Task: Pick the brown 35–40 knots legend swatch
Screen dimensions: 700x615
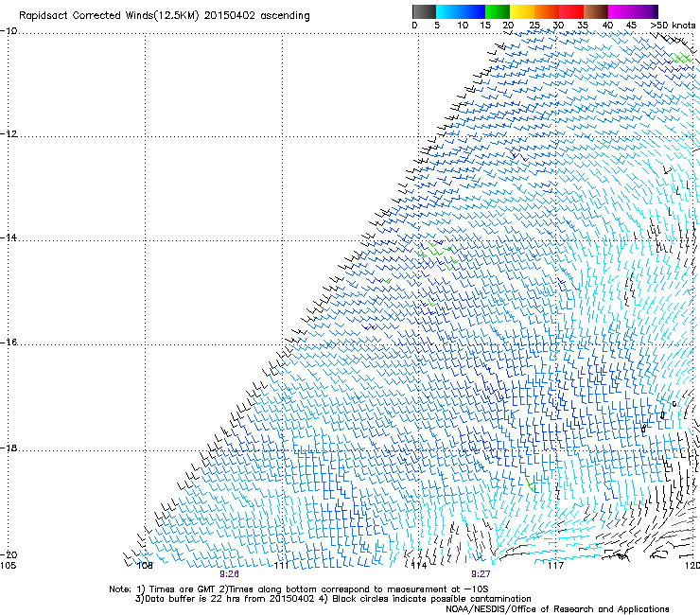Action: pyautogui.click(x=596, y=11)
